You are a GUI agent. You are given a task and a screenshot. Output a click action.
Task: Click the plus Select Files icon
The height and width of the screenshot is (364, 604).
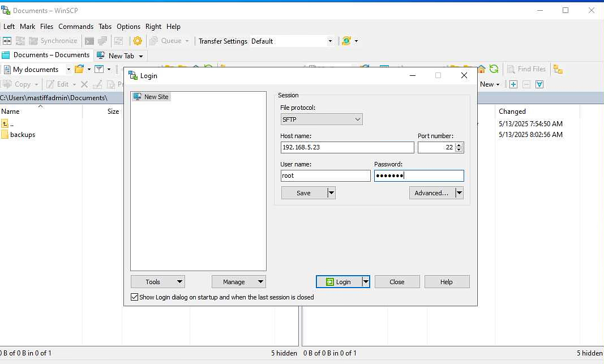[513, 84]
